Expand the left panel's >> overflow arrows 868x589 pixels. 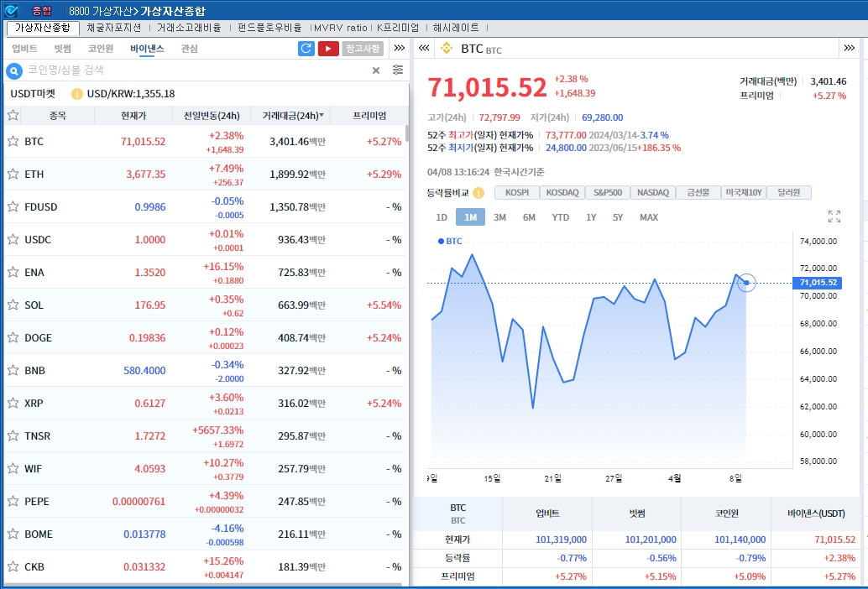pos(400,49)
